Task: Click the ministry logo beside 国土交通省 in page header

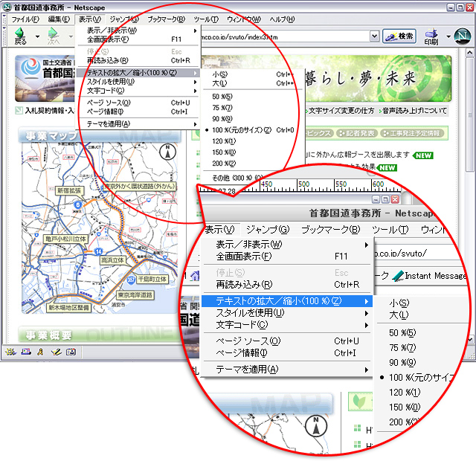Action: click(30, 67)
